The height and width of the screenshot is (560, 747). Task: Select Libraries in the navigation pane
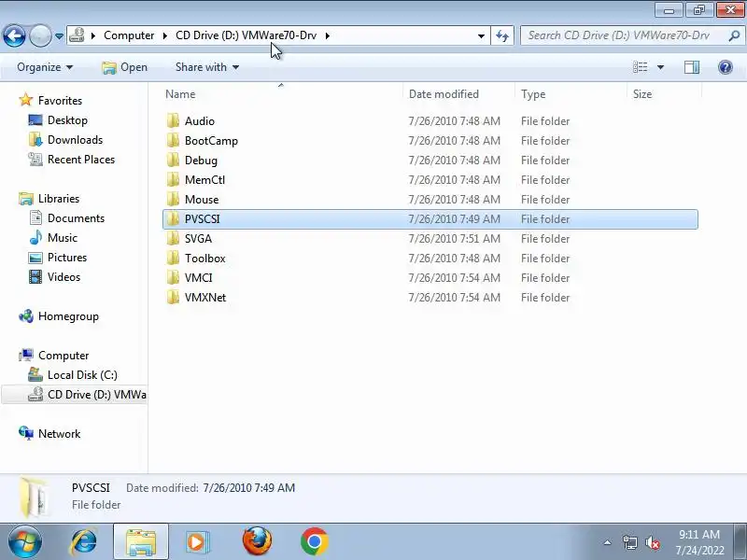[49, 198]
